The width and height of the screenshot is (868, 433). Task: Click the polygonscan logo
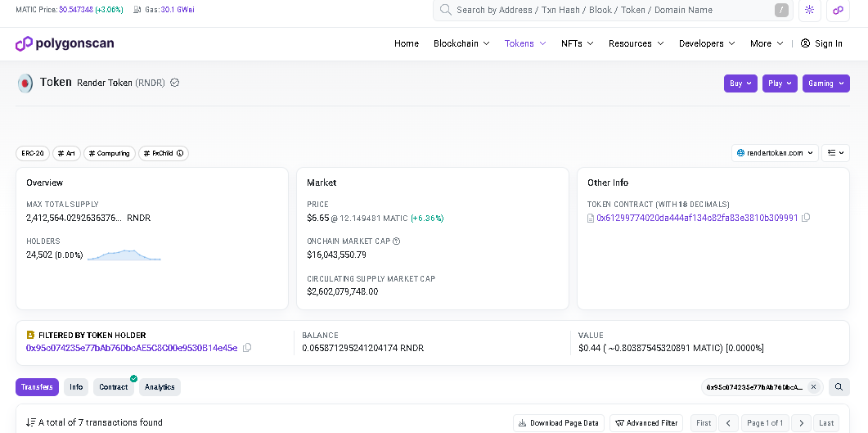(65, 43)
